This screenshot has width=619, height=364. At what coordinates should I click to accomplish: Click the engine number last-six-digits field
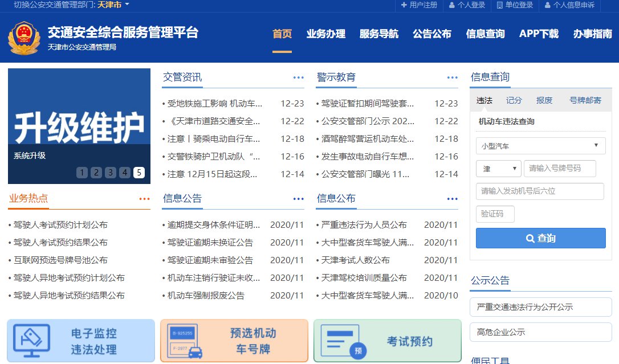(x=539, y=191)
